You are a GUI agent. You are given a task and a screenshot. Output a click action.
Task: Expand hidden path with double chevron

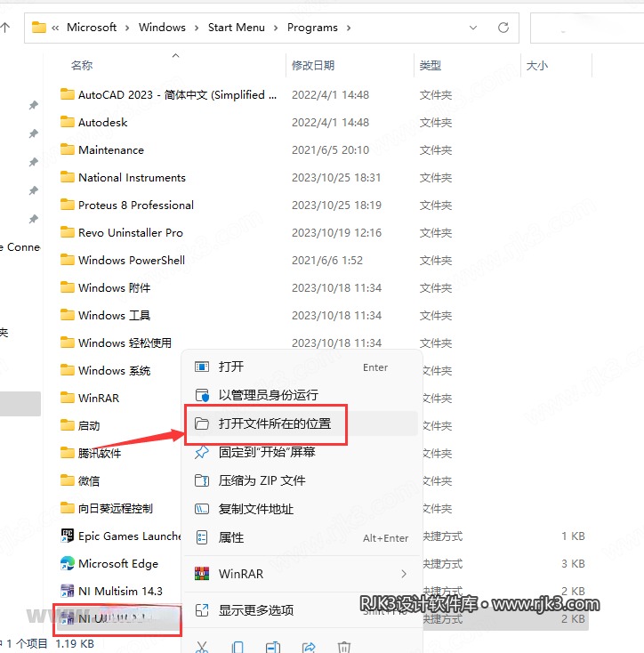pyautogui.click(x=55, y=28)
